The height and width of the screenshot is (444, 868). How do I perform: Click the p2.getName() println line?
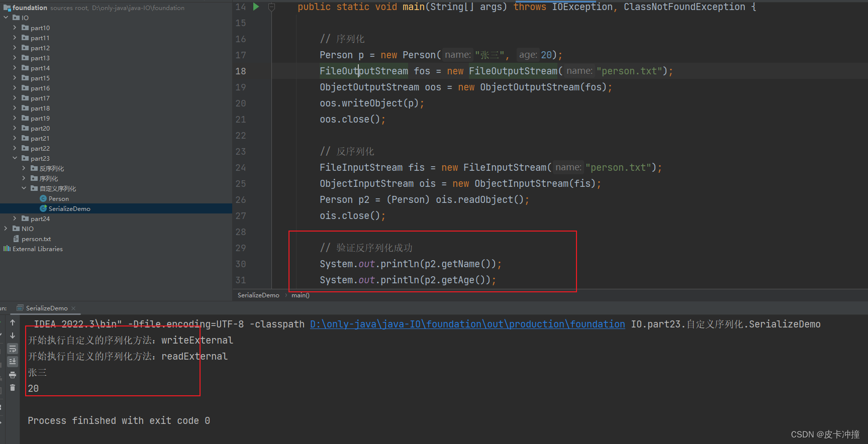411,264
